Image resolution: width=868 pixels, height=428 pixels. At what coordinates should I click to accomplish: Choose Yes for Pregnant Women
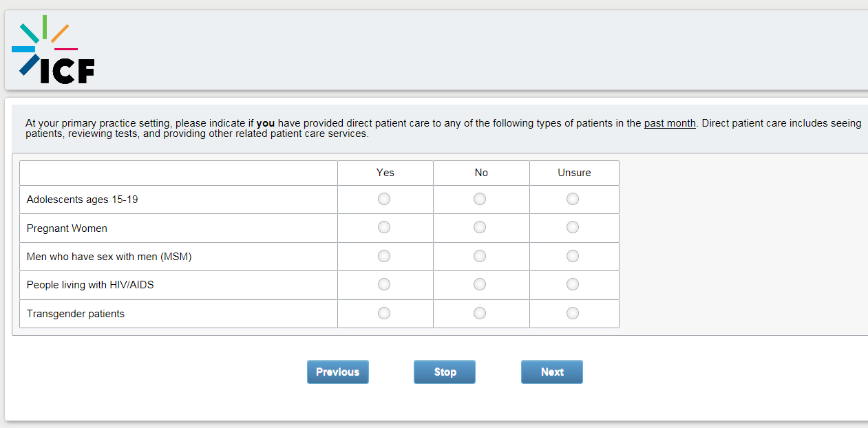click(384, 227)
